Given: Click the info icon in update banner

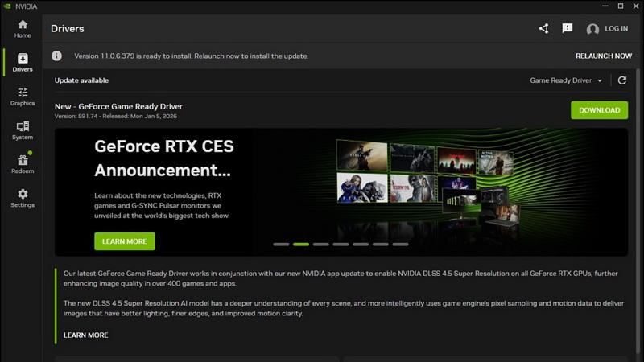Looking at the screenshot, I should 56,56.
